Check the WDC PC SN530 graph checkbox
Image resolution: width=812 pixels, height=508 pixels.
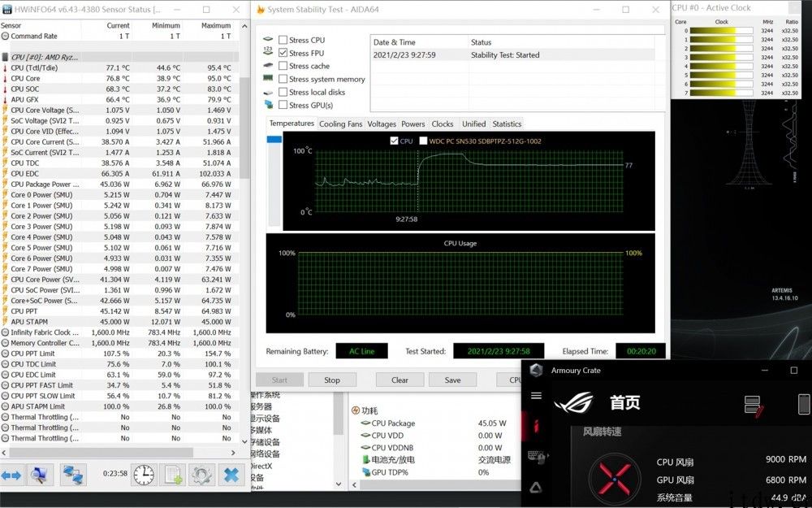(x=423, y=141)
